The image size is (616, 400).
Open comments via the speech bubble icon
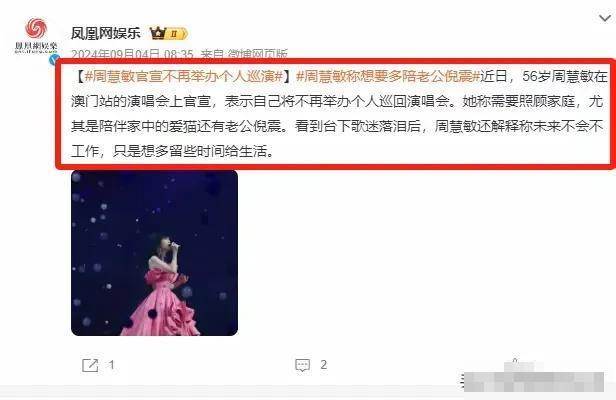click(x=302, y=365)
